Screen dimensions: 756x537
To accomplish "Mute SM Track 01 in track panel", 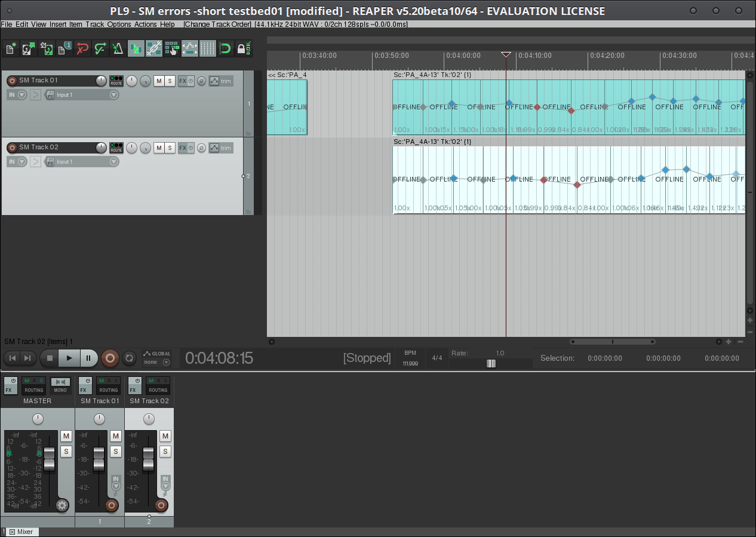I will [x=159, y=81].
